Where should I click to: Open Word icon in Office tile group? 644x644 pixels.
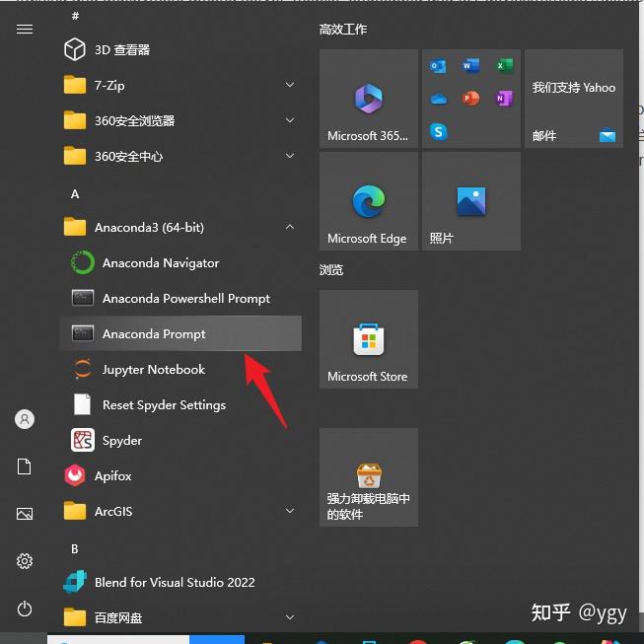pyautogui.click(x=470, y=66)
